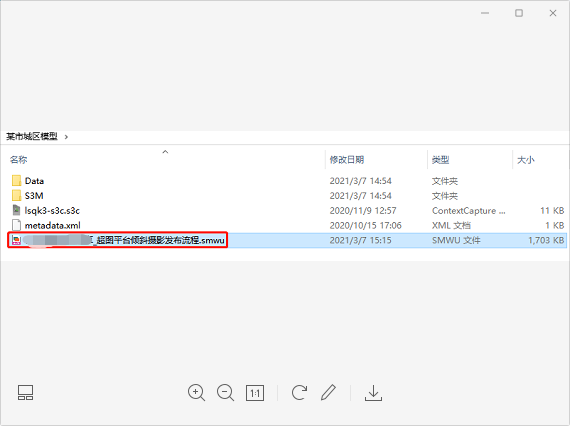Click 2021/3/7 14:54 in S3M row
The image size is (570, 426).
click(x=360, y=196)
